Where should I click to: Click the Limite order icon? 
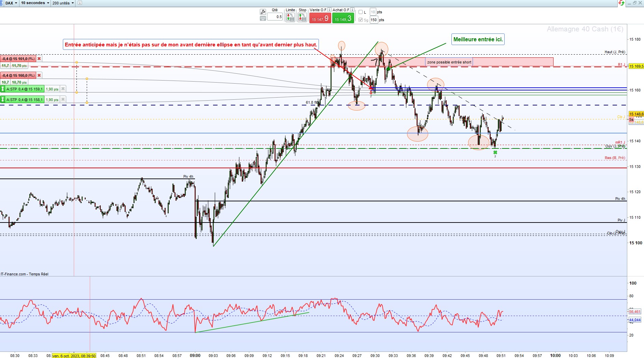click(x=290, y=18)
